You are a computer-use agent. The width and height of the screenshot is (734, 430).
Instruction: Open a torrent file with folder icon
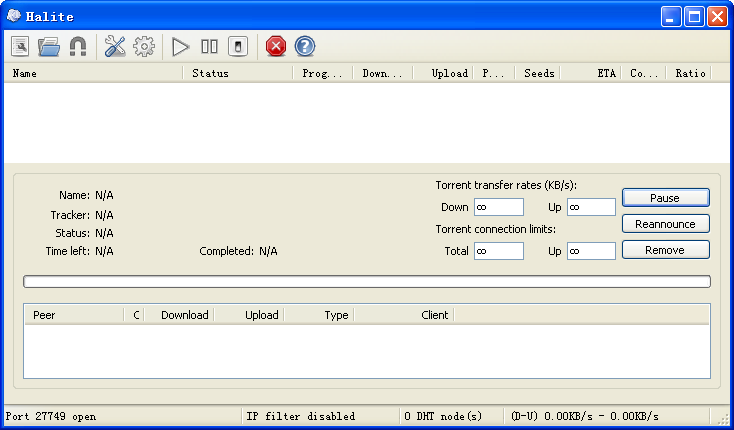click(x=48, y=46)
